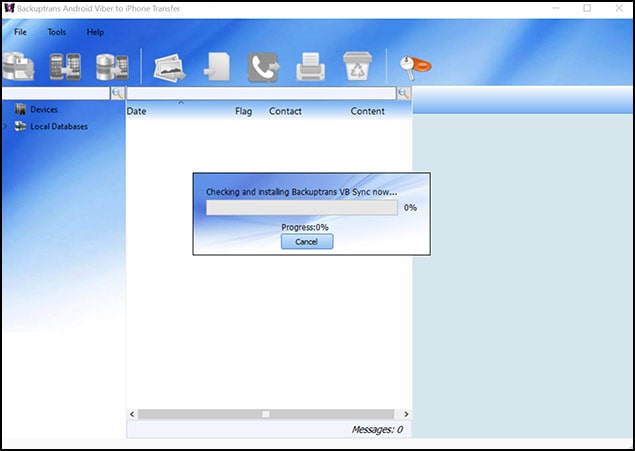Click the recycle bin toolbar icon
The image size is (635, 451).
[357, 66]
